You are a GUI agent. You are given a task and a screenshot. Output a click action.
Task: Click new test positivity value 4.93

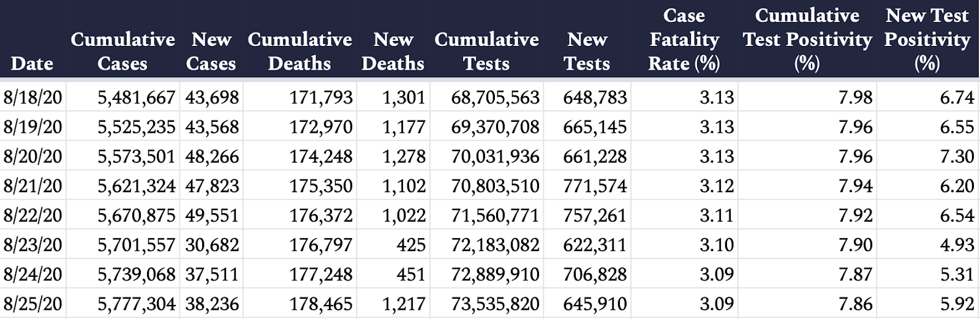coord(957,244)
